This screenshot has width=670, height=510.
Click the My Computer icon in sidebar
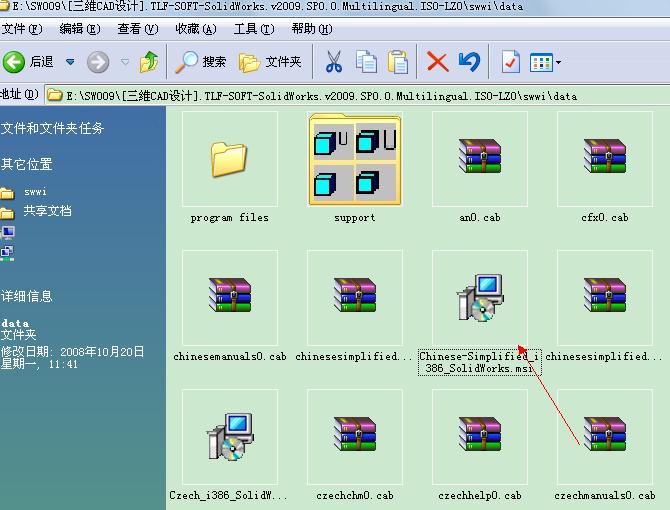[8, 232]
